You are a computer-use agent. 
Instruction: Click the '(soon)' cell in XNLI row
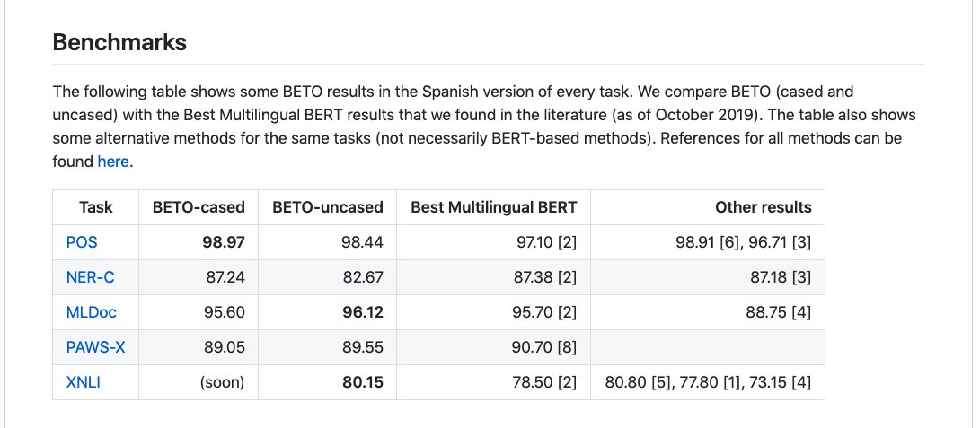[199, 382]
